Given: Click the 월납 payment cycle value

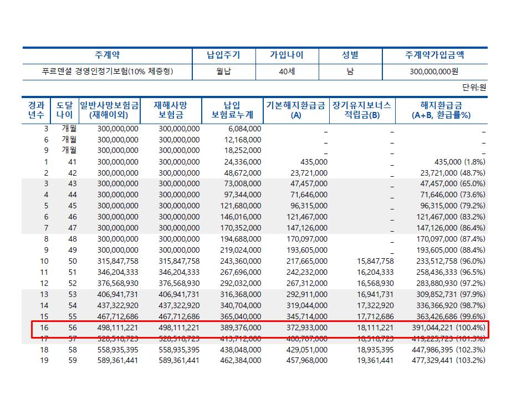Looking at the screenshot, I should [223, 71].
